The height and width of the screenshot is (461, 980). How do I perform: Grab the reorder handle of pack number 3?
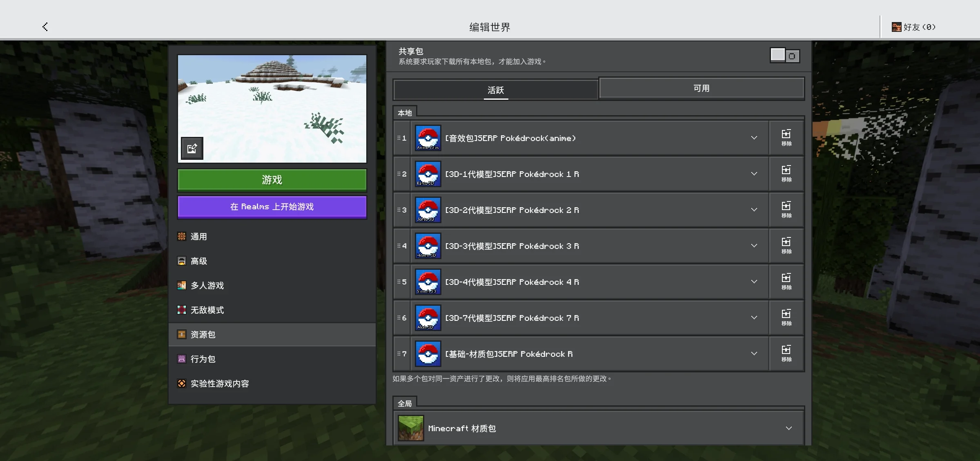[x=399, y=210]
